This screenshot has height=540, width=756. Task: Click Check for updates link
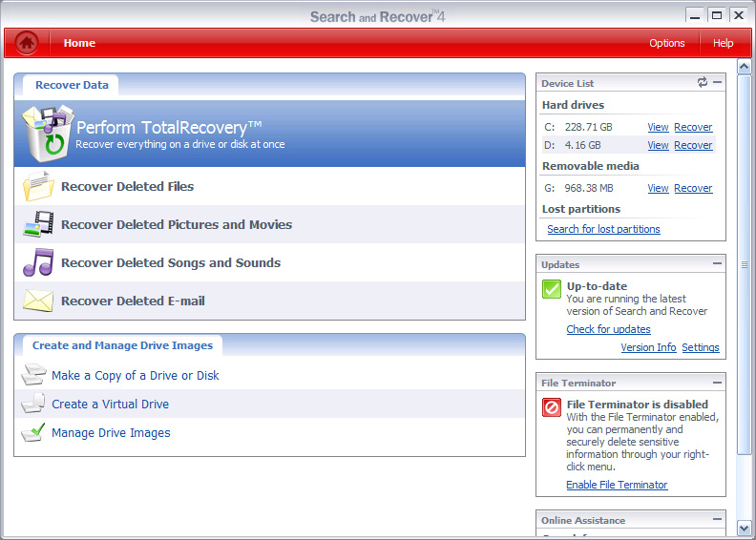[608, 329]
